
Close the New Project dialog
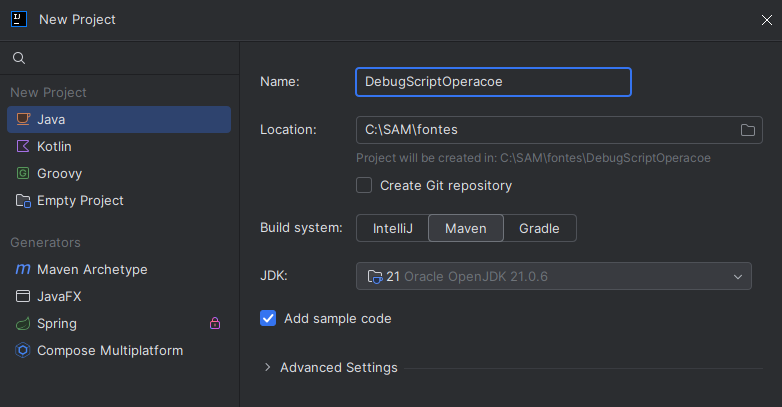(x=767, y=20)
